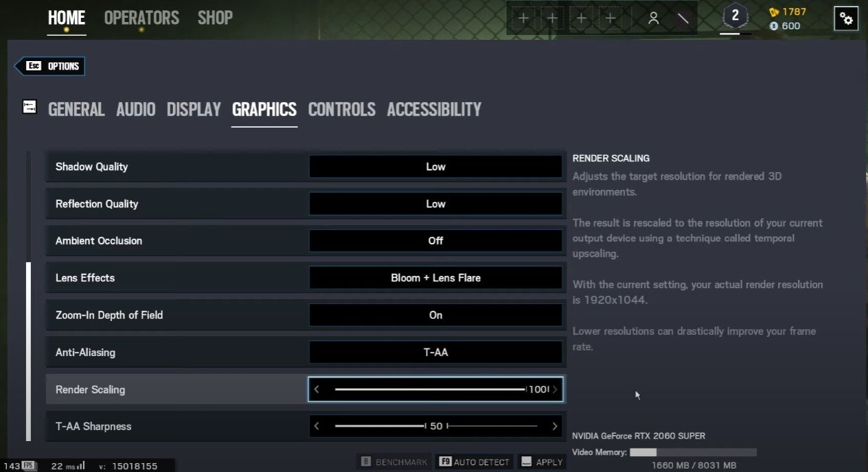Switch to Controls options tab
The height and width of the screenshot is (472, 868).
pyautogui.click(x=342, y=109)
